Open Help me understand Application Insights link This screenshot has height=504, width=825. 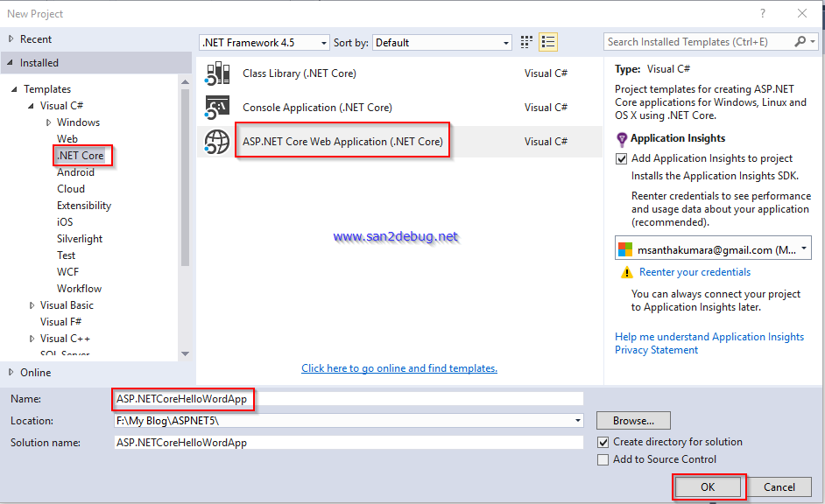[x=709, y=337]
